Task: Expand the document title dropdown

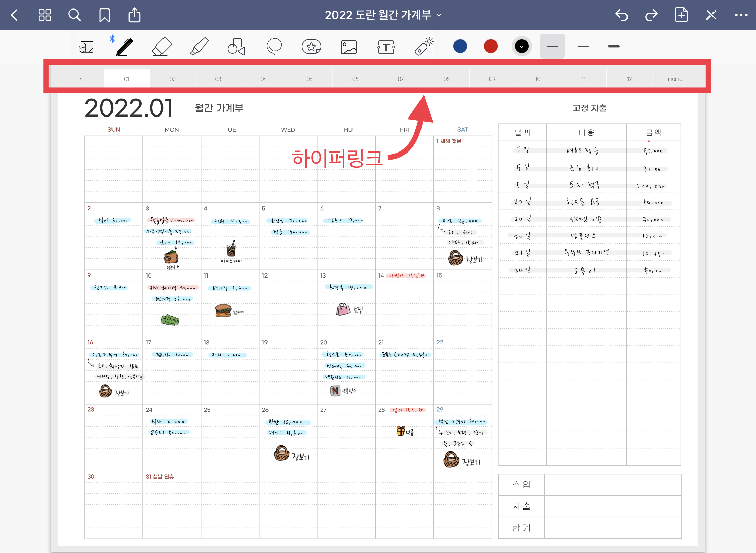Action: click(x=439, y=15)
